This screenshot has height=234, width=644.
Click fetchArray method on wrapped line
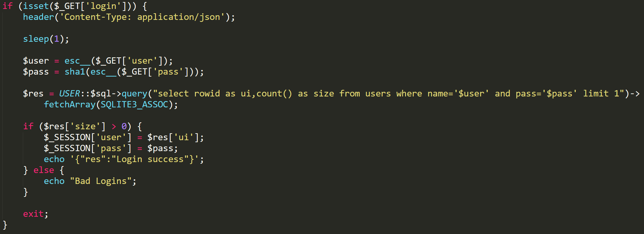tap(69, 104)
